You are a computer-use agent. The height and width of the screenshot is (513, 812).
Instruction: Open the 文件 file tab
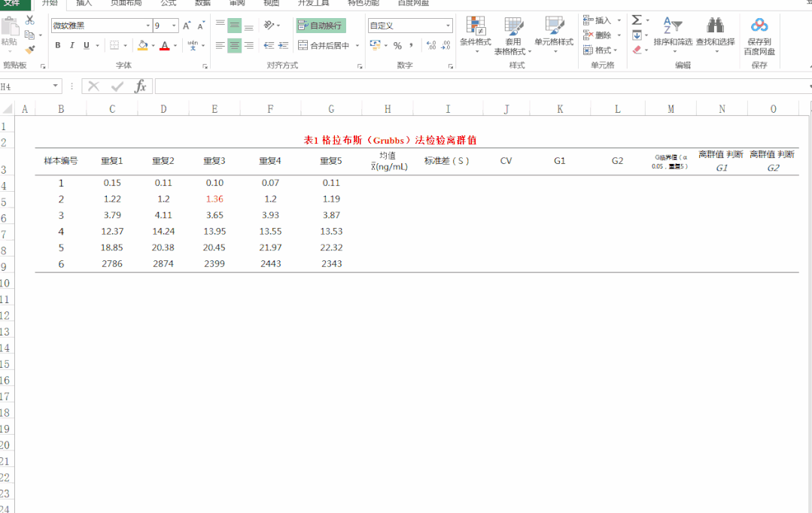(x=12, y=3)
